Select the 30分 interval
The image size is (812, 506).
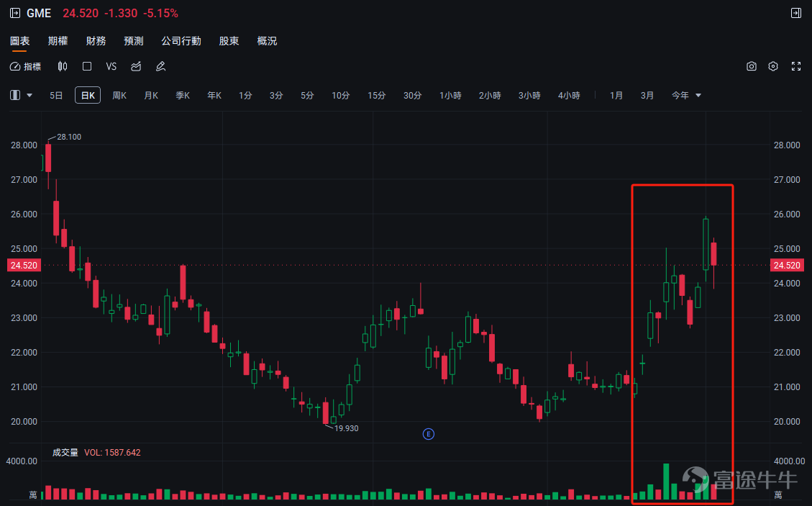pyautogui.click(x=413, y=96)
